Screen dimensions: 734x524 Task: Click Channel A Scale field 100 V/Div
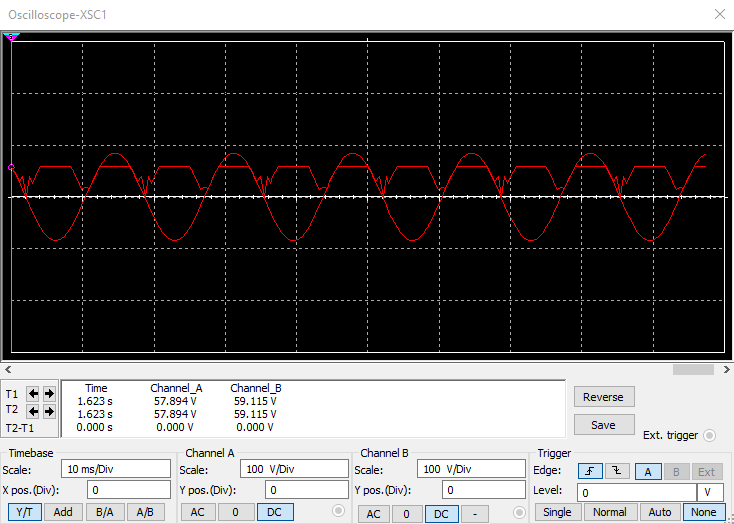[x=294, y=469]
